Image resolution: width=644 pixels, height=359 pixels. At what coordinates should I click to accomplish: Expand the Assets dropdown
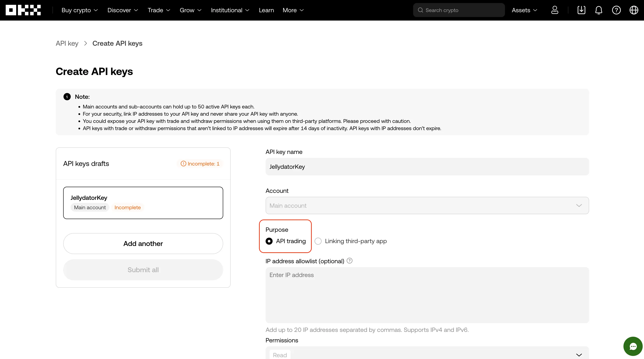(x=524, y=10)
